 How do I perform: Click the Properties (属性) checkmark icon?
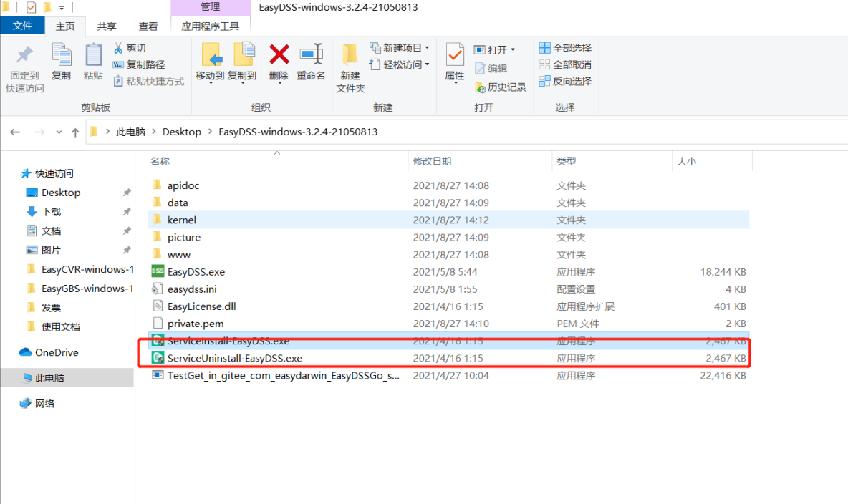455,54
